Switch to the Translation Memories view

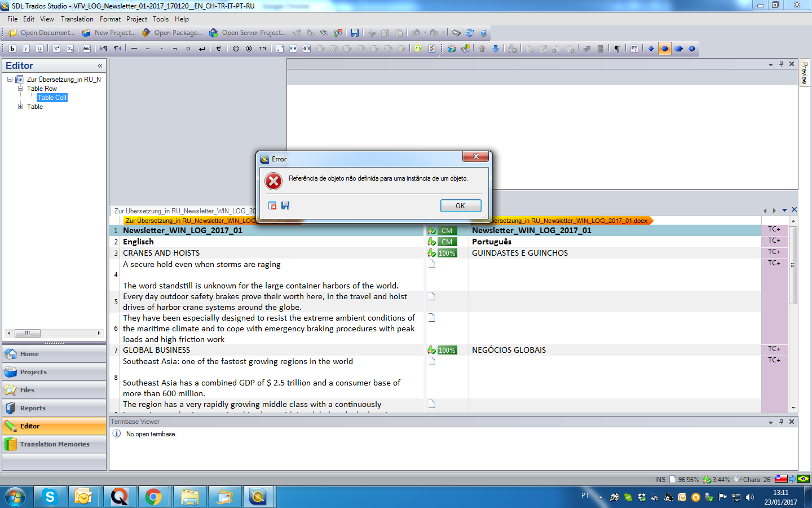[54, 444]
